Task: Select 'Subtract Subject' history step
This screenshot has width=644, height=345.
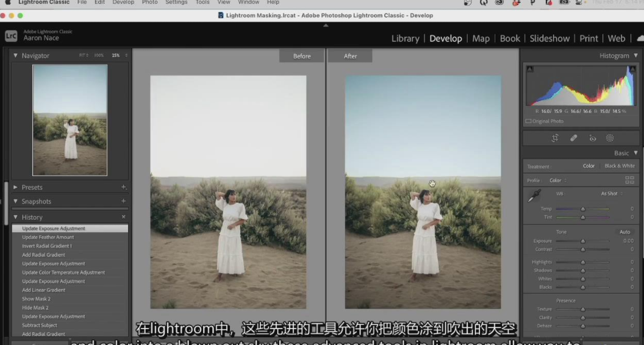Action: click(70, 325)
